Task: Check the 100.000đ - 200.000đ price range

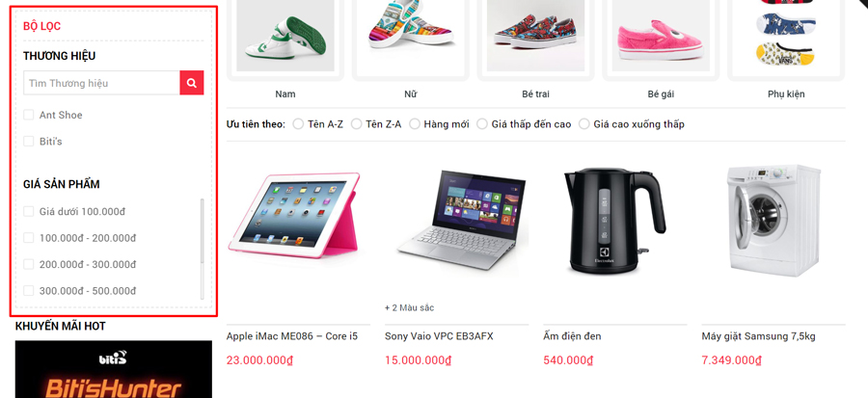Action: pos(29,238)
